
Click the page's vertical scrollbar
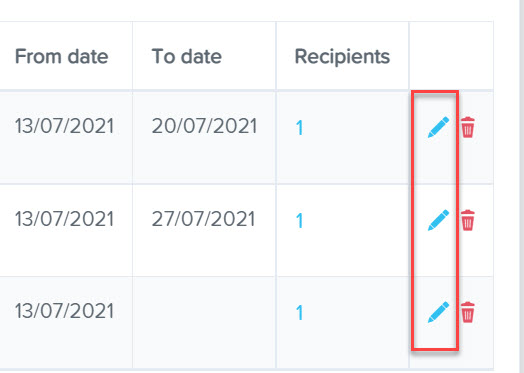pyautogui.click(x=519, y=186)
